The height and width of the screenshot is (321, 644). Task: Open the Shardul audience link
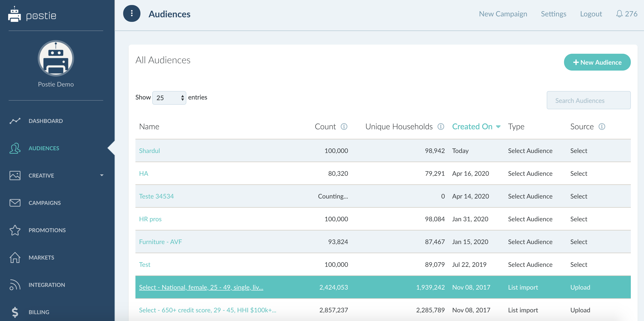(149, 151)
